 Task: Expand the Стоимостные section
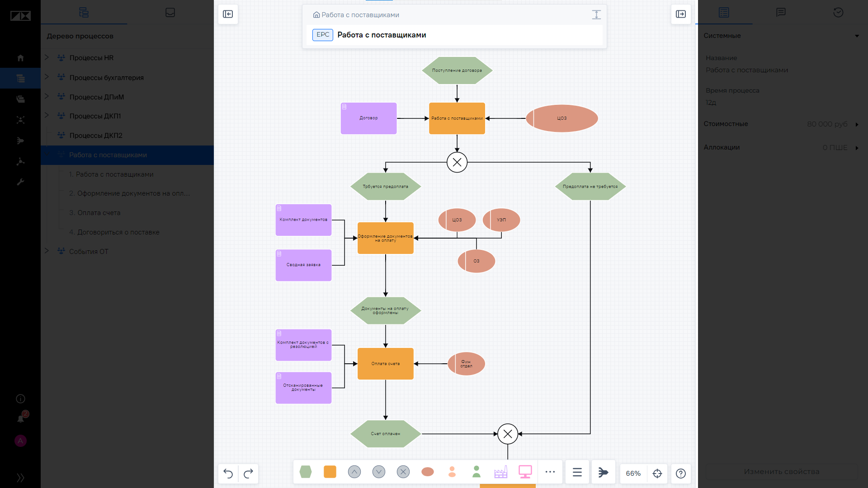click(857, 124)
